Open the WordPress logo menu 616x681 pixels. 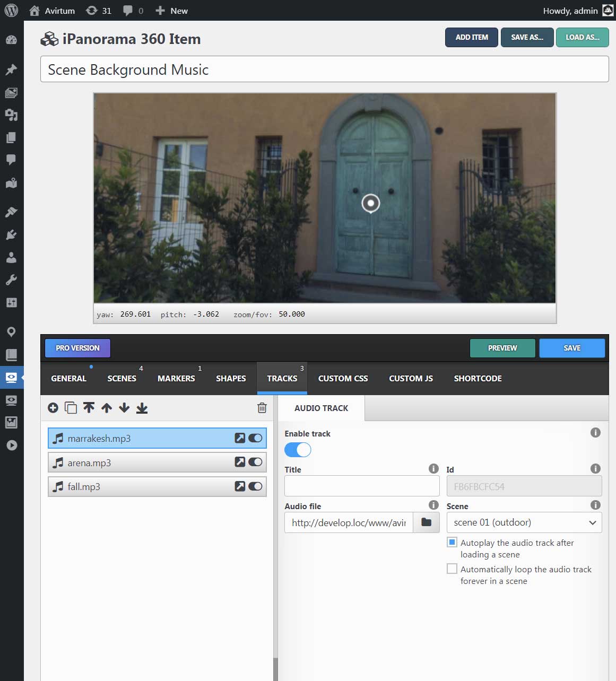click(x=11, y=11)
